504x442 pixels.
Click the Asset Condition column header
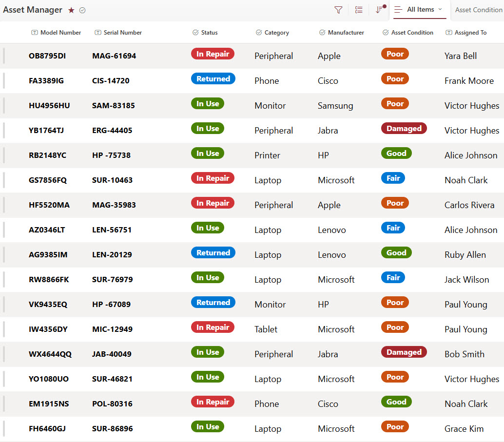tap(407, 33)
